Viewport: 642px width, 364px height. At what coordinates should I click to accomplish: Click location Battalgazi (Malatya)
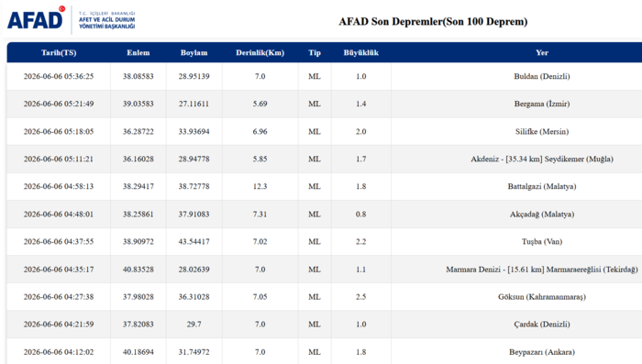pyautogui.click(x=542, y=186)
